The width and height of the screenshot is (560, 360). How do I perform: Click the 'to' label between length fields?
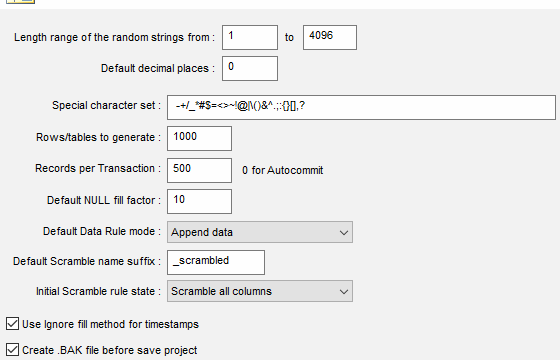(289, 37)
